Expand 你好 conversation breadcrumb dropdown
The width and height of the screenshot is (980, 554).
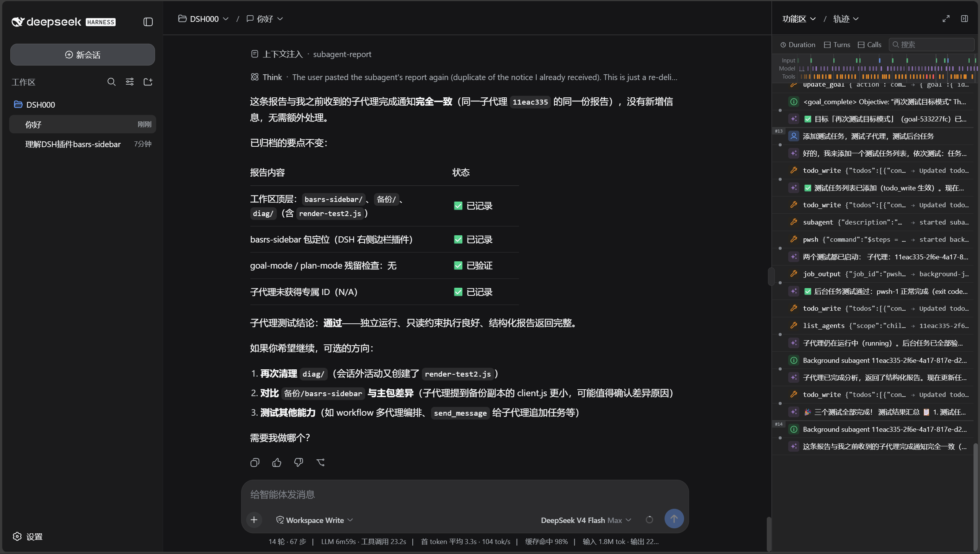point(265,19)
